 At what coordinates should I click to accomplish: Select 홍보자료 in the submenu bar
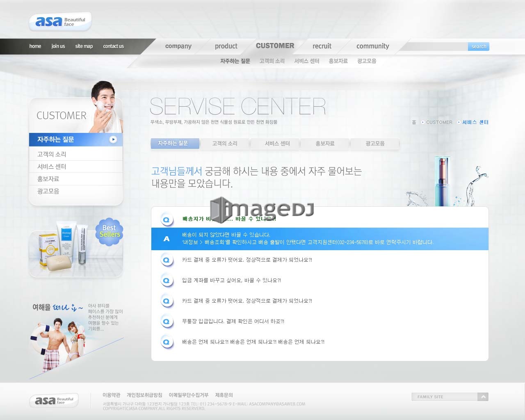[338, 61]
